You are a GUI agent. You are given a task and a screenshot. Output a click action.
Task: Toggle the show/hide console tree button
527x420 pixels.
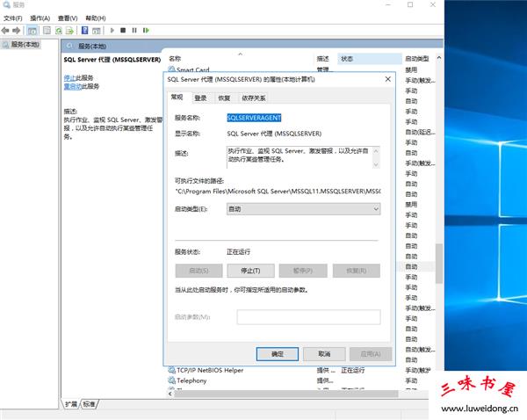pyautogui.click(x=32, y=31)
